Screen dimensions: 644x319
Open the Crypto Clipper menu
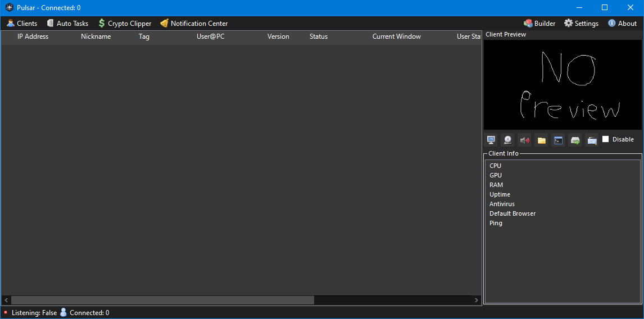pyautogui.click(x=125, y=24)
